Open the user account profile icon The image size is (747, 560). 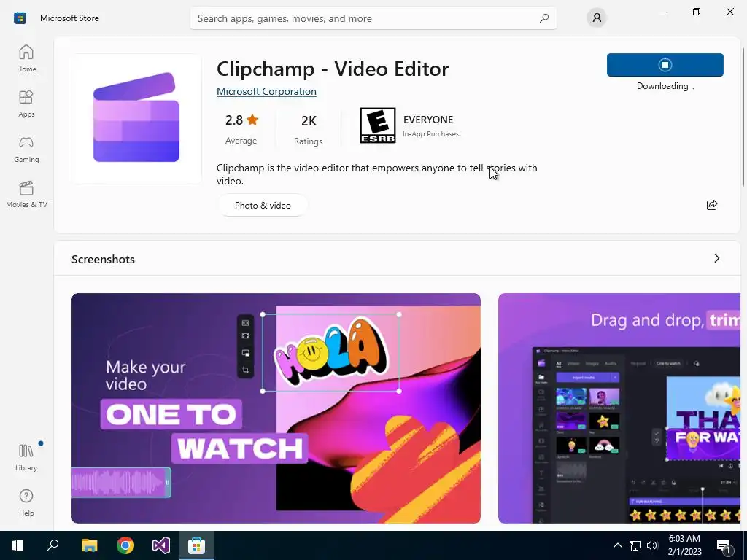[597, 18]
